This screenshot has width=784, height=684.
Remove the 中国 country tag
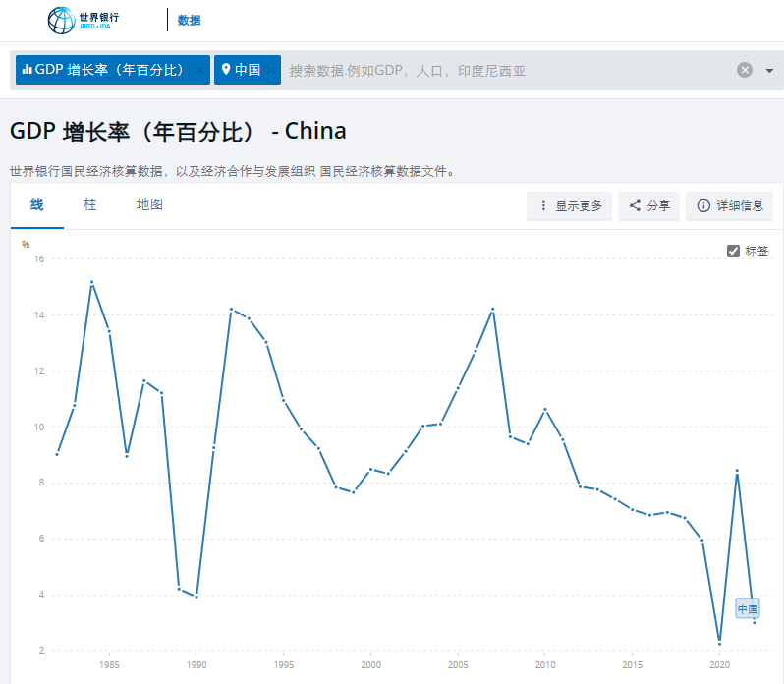pyautogui.click(x=271, y=70)
